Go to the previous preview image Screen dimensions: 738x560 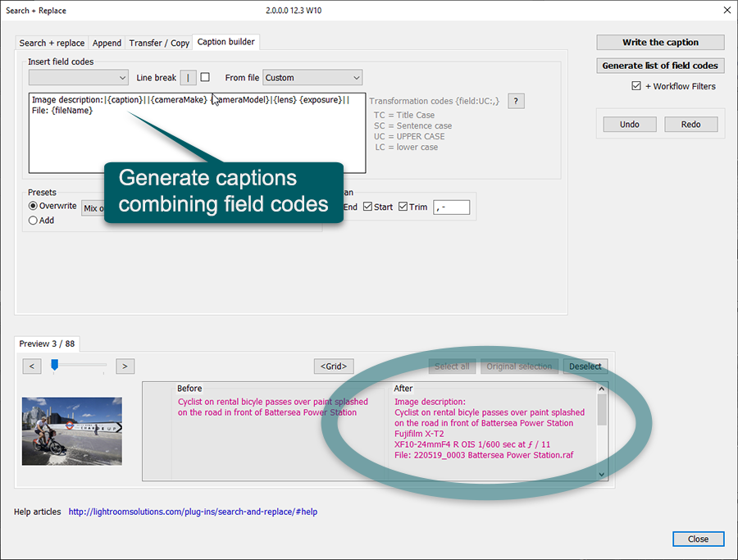click(32, 367)
